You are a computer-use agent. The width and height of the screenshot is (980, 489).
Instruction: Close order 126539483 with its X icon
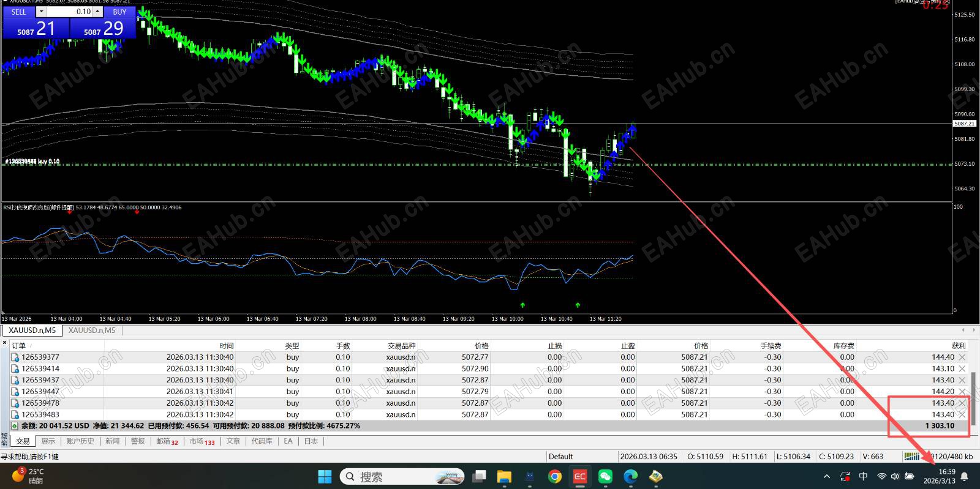(962, 414)
